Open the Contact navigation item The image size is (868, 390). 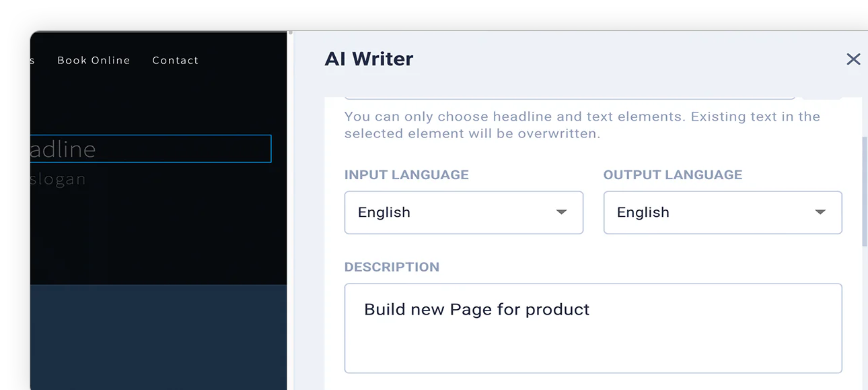pos(175,60)
